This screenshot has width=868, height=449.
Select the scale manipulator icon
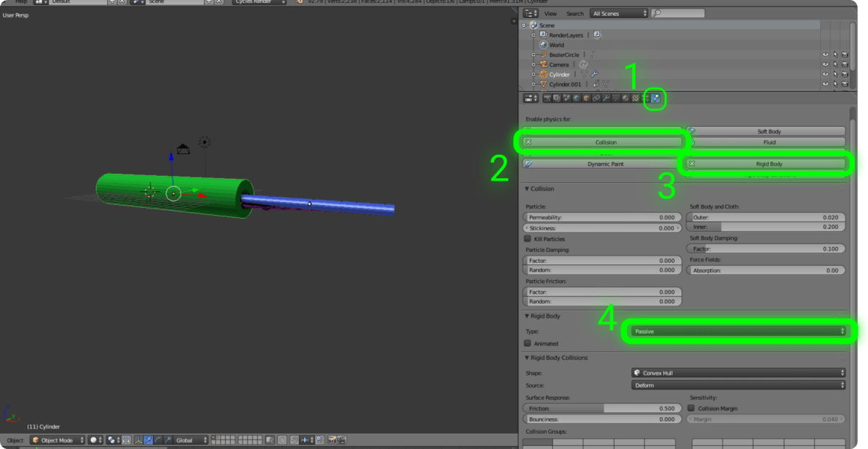pos(168,440)
